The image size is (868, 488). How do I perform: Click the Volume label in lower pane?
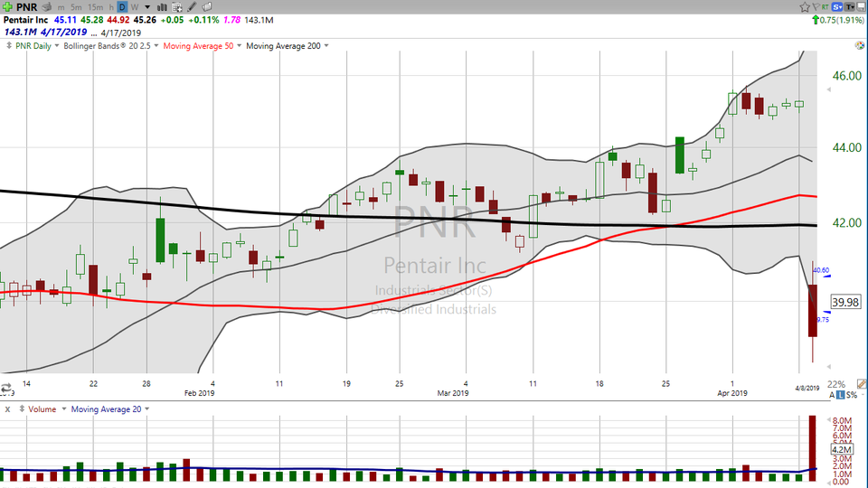pyautogui.click(x=42, y=408)
